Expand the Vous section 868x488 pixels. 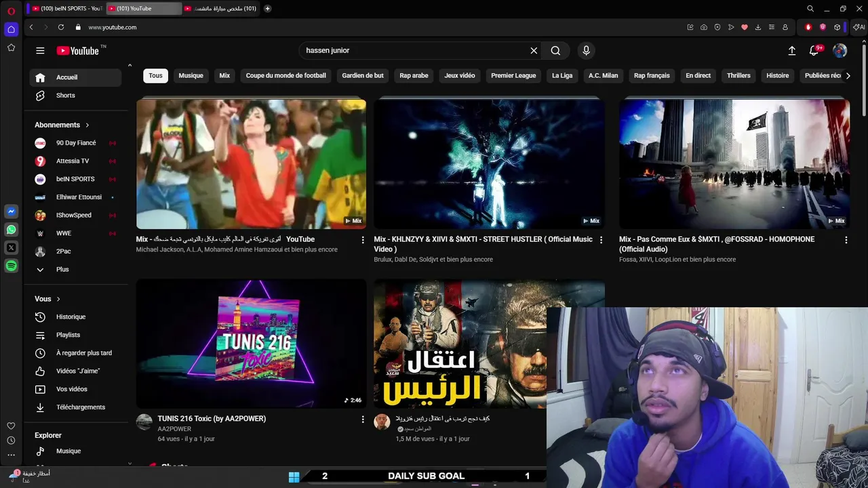pyautogui.click(x=47, y=299)
